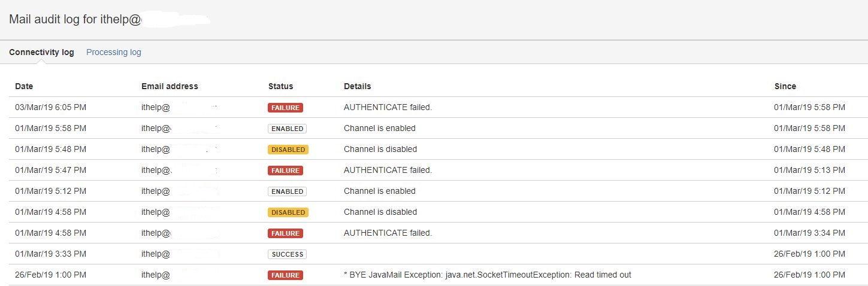
Task: Select the date 01/Mar/19 5:47 PM
Action: [50, 170]
